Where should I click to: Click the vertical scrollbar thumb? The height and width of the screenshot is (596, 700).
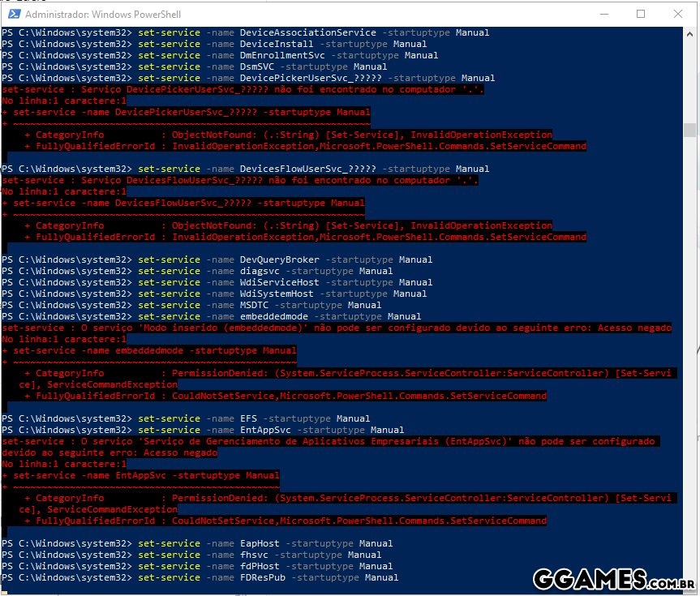tap(689, 130)
